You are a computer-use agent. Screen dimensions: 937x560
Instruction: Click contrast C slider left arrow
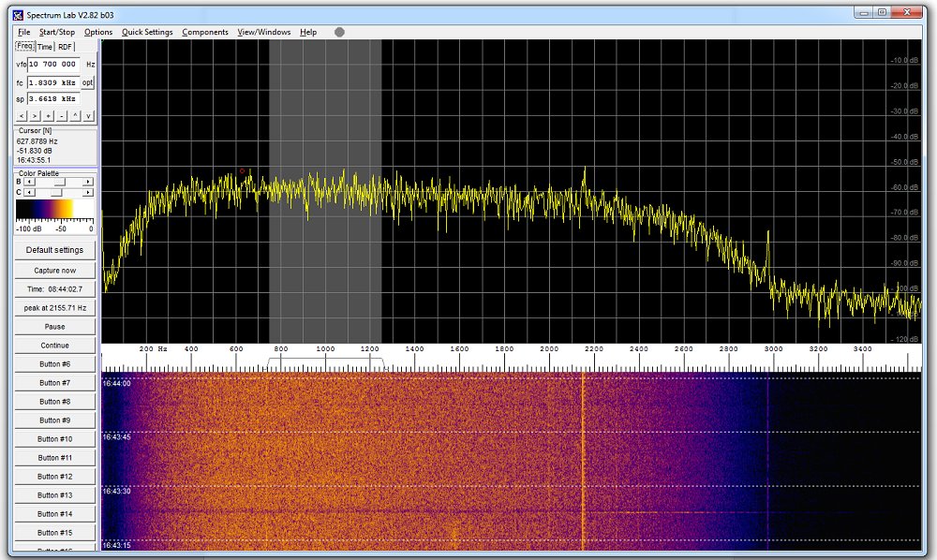pos(29,192)
